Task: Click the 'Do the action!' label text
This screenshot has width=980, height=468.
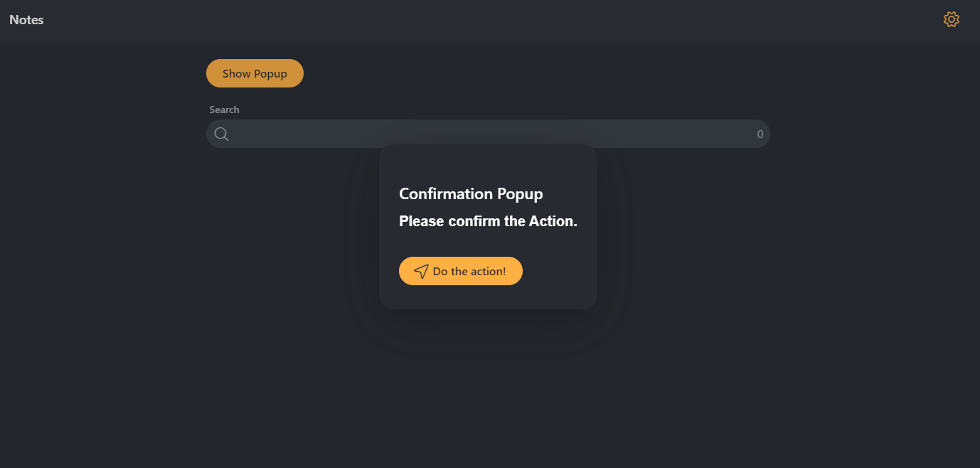Action: pos(469,271)
